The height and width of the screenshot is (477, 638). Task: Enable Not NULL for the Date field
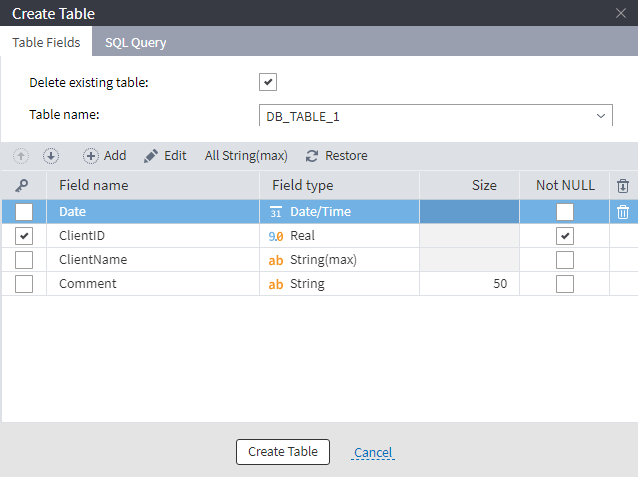(565, 212)
